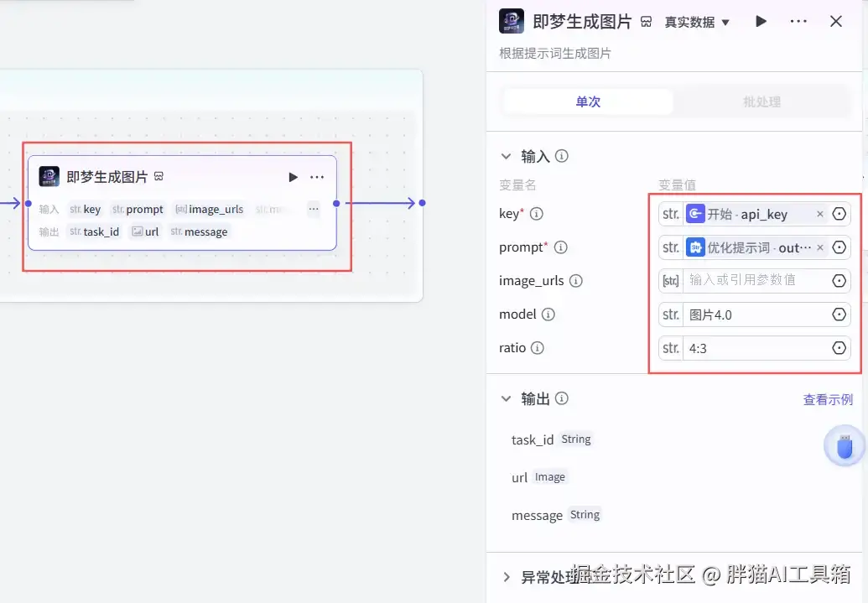
Task: Open variable picker for prompt field
Action: pos(839,247)
